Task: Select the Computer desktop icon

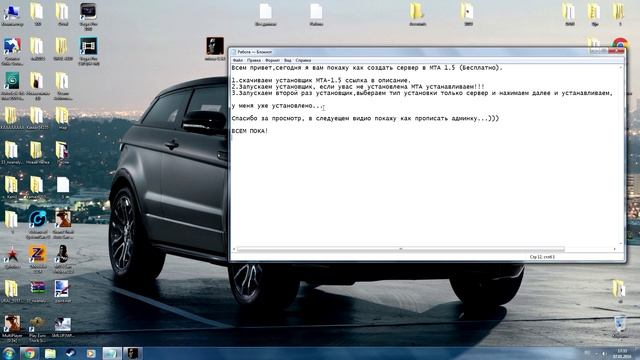Action: tap(12, 15)
